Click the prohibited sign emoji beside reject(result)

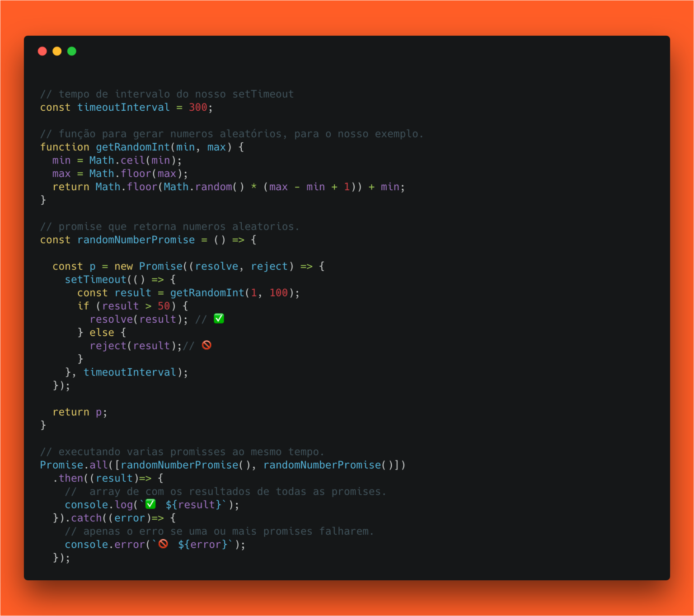pyautogui.click(x=206, y=345)
